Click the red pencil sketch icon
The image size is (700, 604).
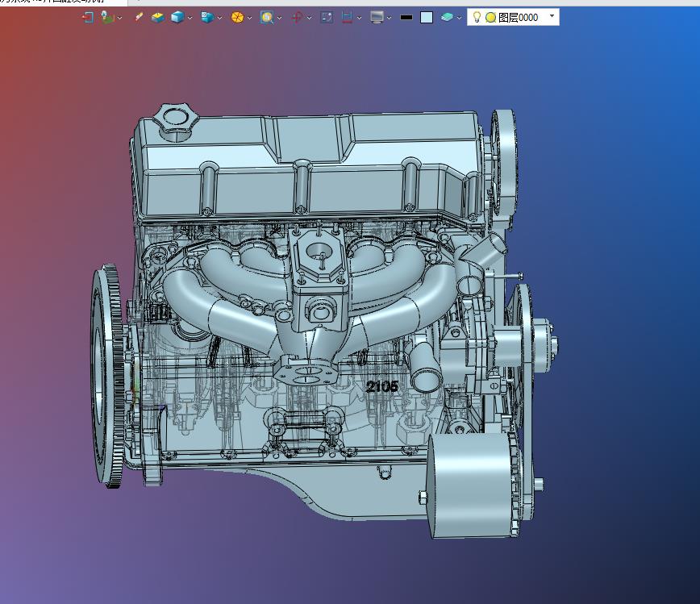pyautogui.click(x=139, y=17)
